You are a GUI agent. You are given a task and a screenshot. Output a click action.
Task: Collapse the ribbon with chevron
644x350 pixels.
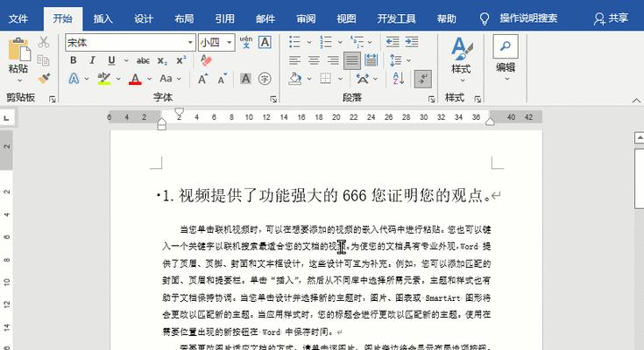(636, 101)
